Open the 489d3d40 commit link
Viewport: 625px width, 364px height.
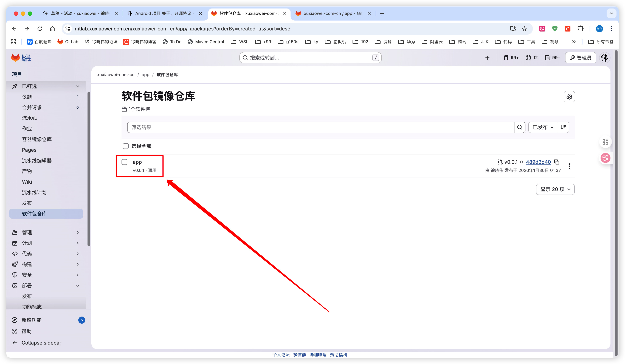[x=538, y=162]
